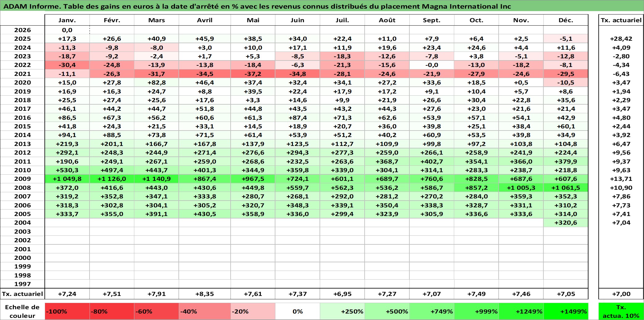The height and width of the screenshot is (320, 644).
Task: Select the 0% white color scale cell
Action: pyautogui.click(x=298, y=311)
